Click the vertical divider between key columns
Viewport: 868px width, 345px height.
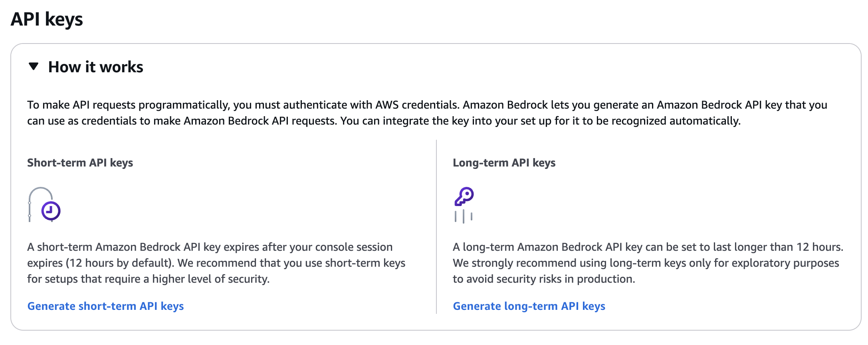pyautogui.click(x=436, y=226)
